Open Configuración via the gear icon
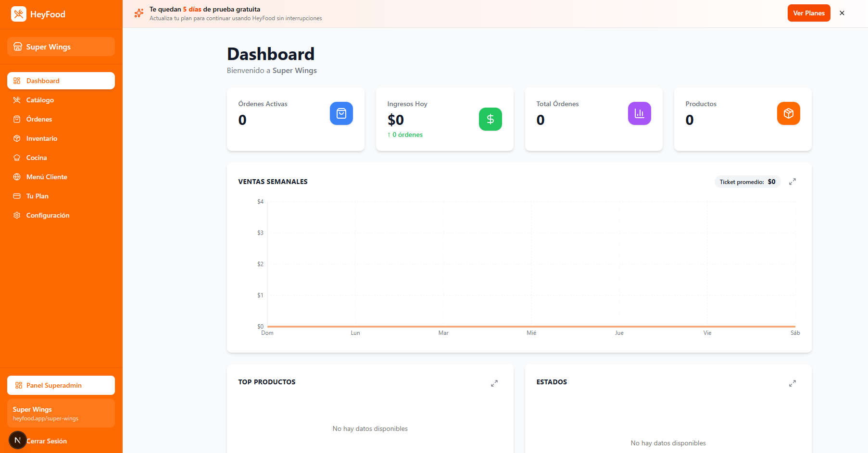This screenshot has width=868, height=453. point(17,215)
